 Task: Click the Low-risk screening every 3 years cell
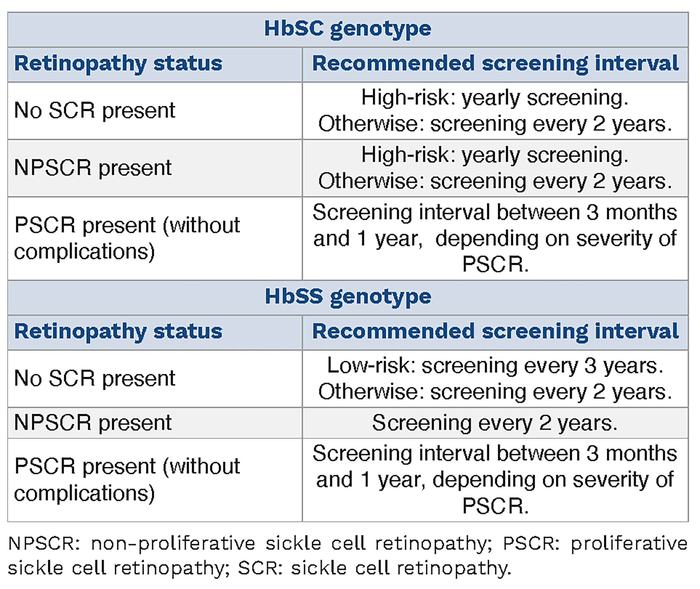pyautogui.click(x=495, y=378)
